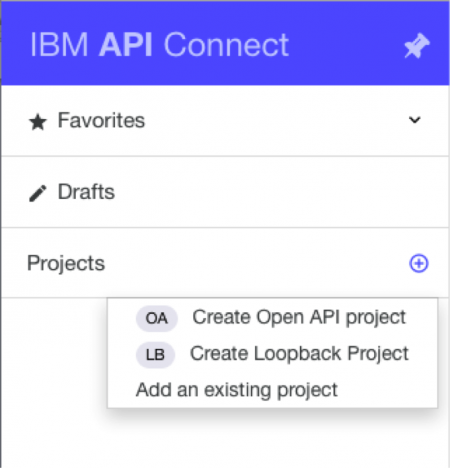Click the LB badge icon
Image resolution: width=450 pixels, height=468 pixels.
(x=155, y=355)
